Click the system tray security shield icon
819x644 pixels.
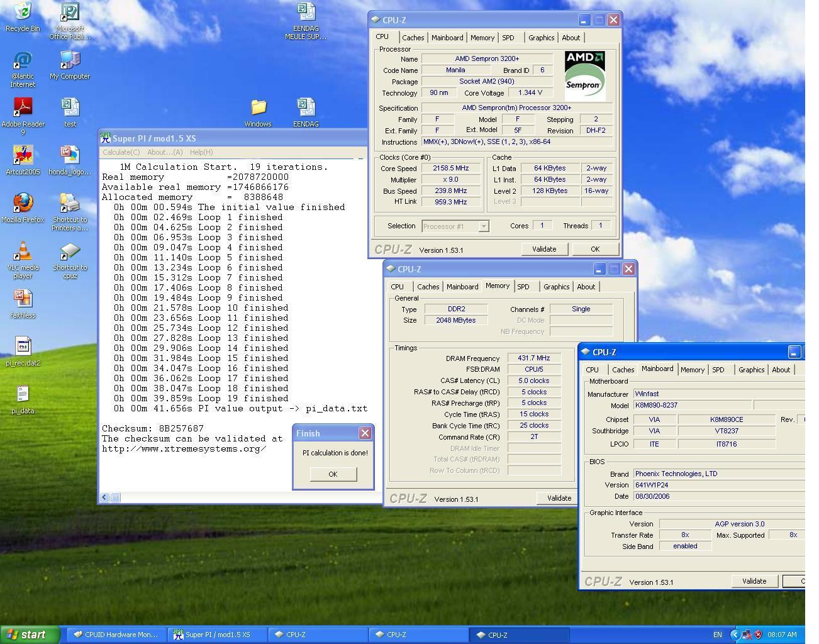click(758, 635)
